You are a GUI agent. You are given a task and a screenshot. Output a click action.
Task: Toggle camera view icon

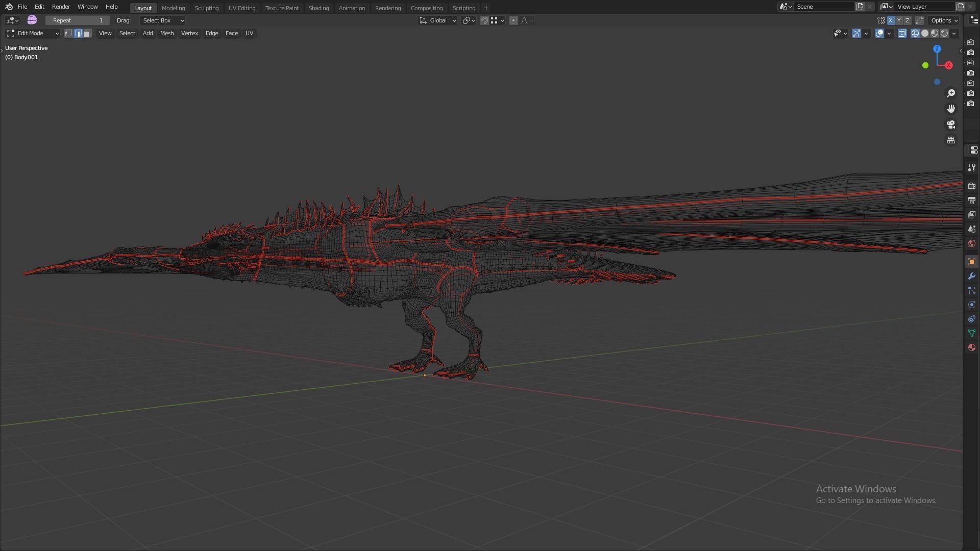(x=951, y=124)
